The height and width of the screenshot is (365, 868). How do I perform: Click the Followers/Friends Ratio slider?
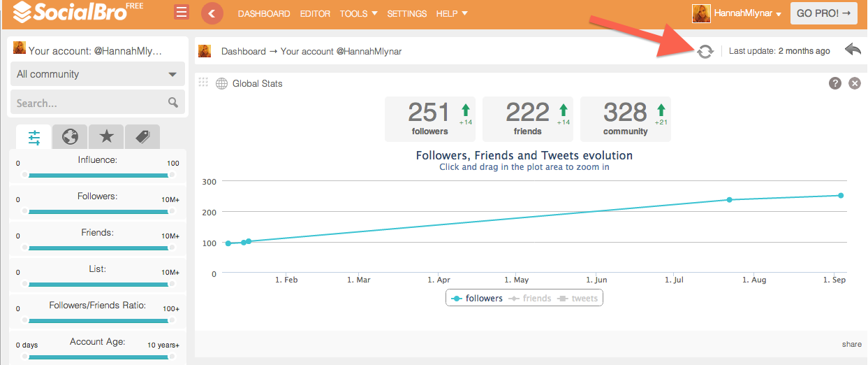point(98,320)
